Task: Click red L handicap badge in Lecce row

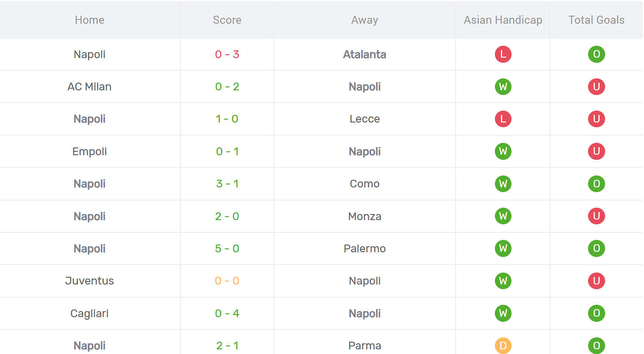Action: coord(503,119)
